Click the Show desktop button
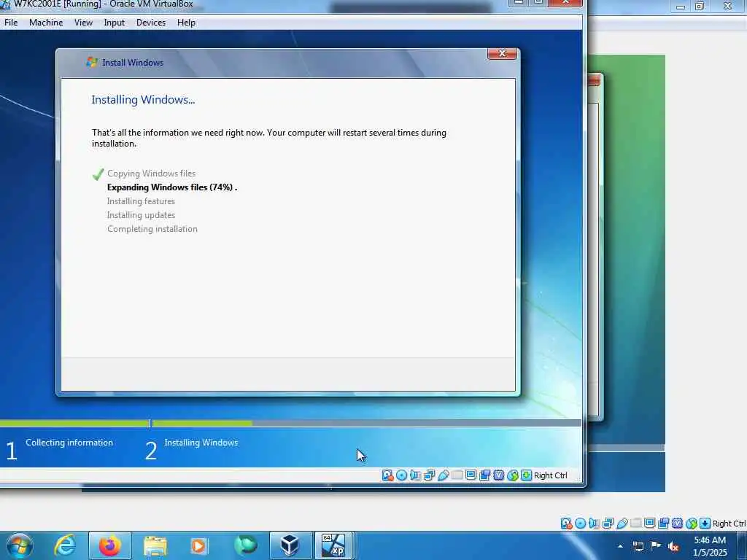 tap(742, 545)
